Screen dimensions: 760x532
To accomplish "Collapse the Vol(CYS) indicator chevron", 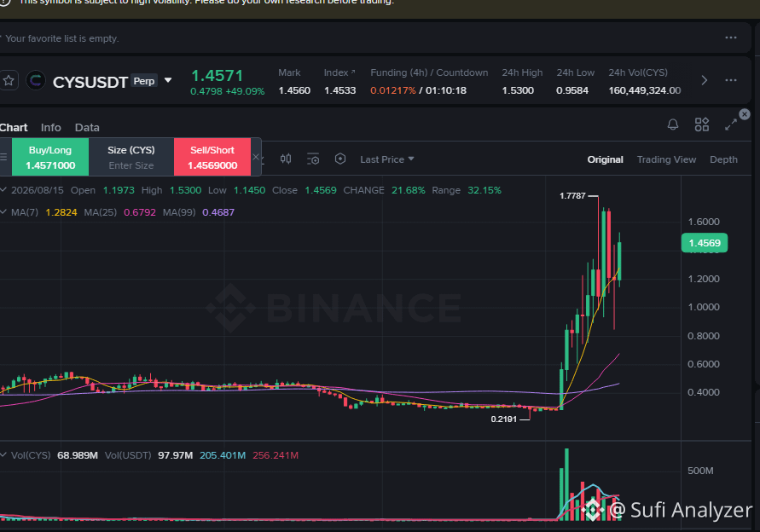I will [3, 455].
